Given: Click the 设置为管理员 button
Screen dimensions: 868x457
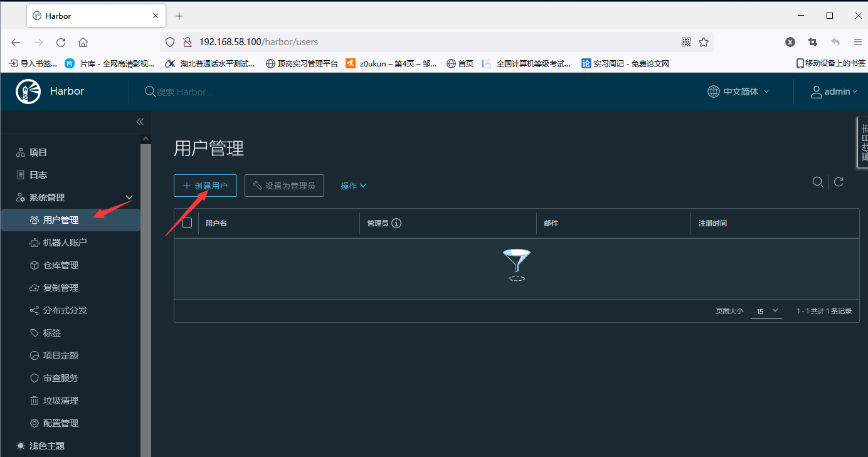Looking at the screenshot, I should coord(284,186).
